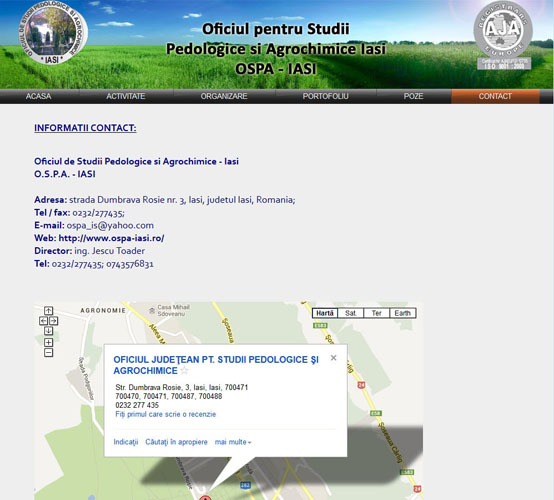The width and height of the screenshot is (554, 500).
Task: Open the ORGANIZARE menu item
Action: (224, 96)
